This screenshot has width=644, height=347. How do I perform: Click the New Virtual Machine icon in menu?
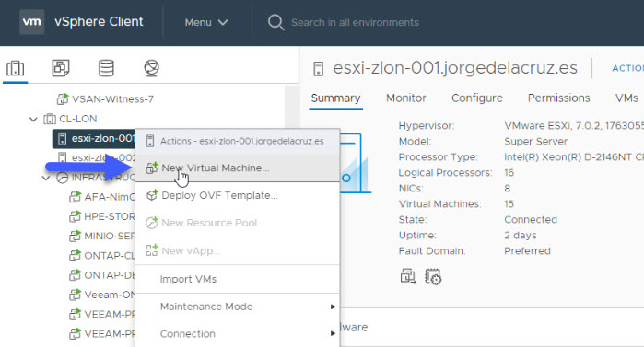tap(152, 168)
